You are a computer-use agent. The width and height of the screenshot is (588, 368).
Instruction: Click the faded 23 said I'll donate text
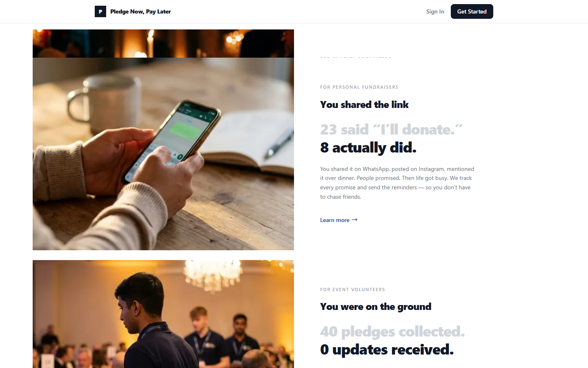[x=391, y=130]
